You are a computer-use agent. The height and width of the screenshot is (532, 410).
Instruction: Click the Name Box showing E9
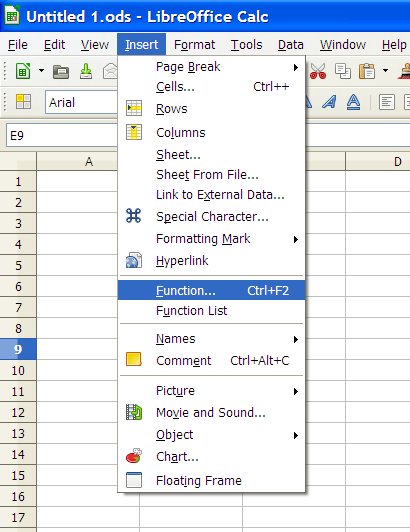click(62, 135)
